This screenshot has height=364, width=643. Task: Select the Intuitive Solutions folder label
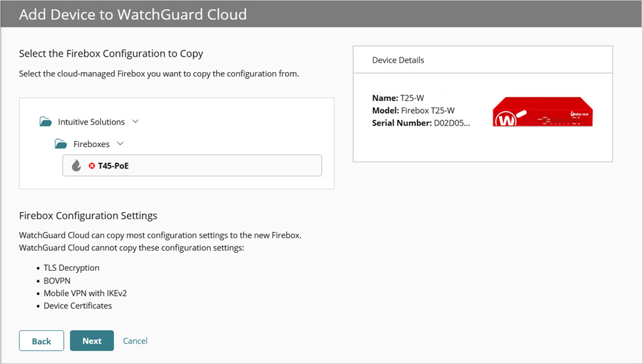pyautogui.click(x=91, y=122)
